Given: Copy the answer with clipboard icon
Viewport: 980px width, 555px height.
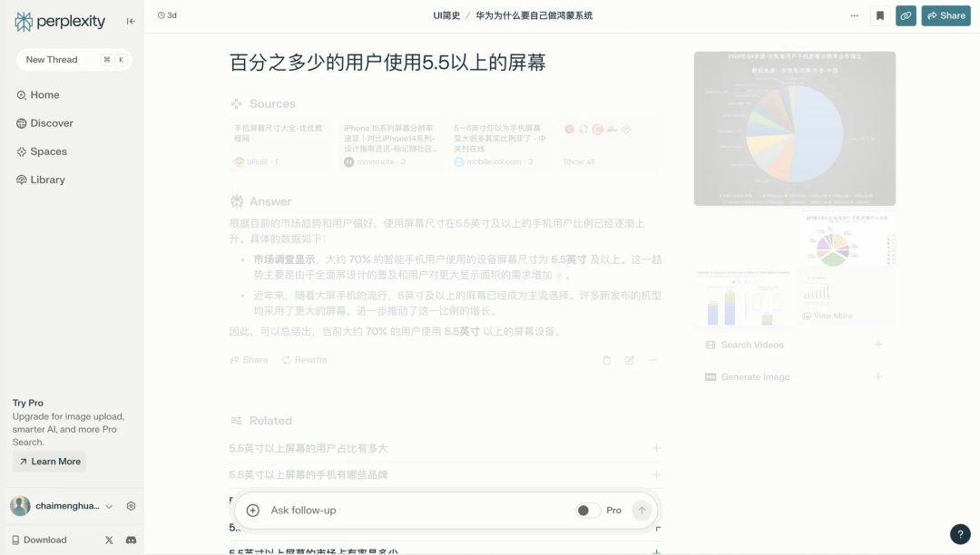Looking at the screenshot, I should [606, 360].
